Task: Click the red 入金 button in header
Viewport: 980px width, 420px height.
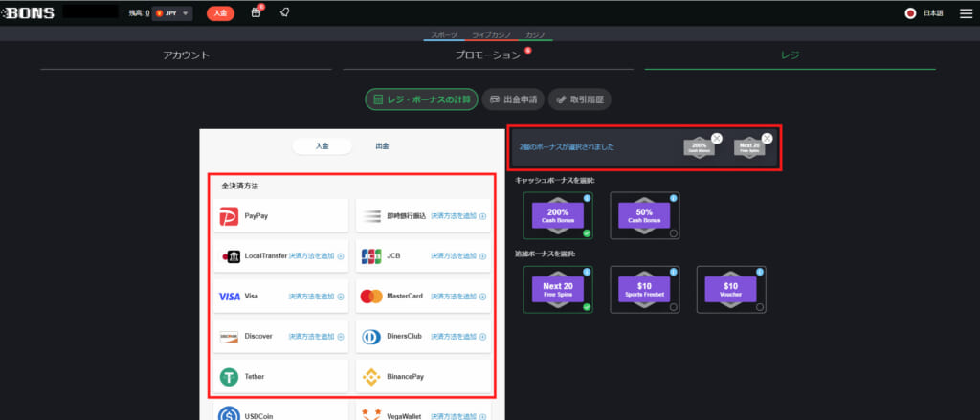Action: [x=220, y=13]
